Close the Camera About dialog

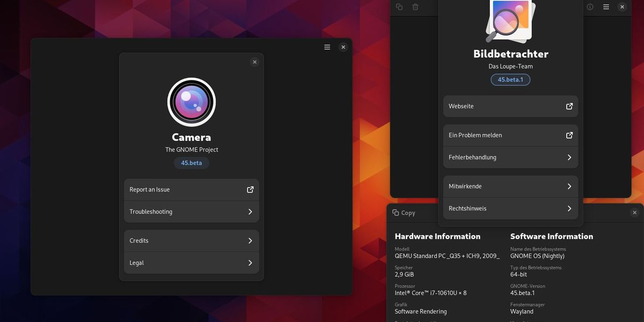(x=254, y=62)
